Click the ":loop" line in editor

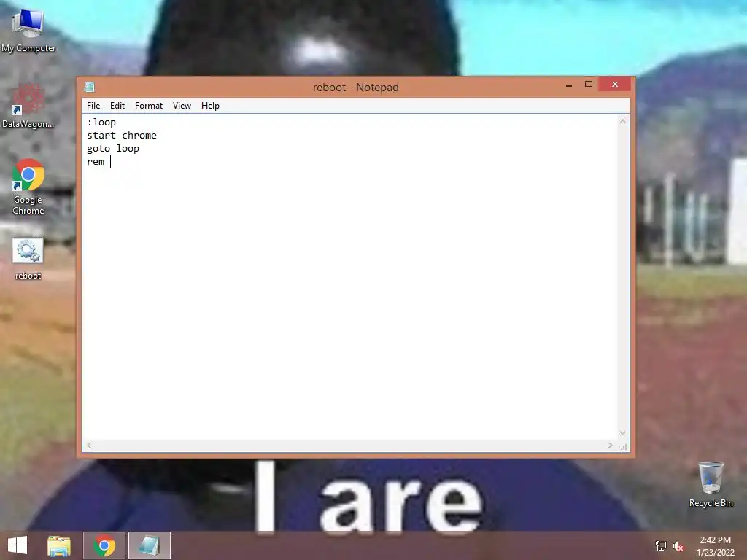(x=101, y=122)
